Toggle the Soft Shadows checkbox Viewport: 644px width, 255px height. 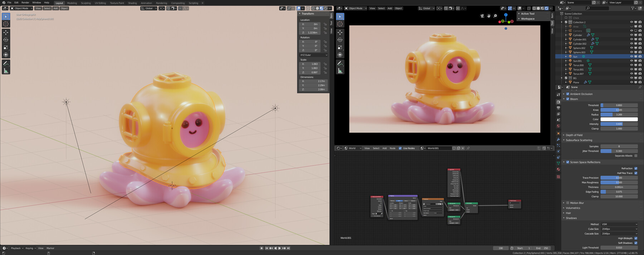(x=636, y=243)
